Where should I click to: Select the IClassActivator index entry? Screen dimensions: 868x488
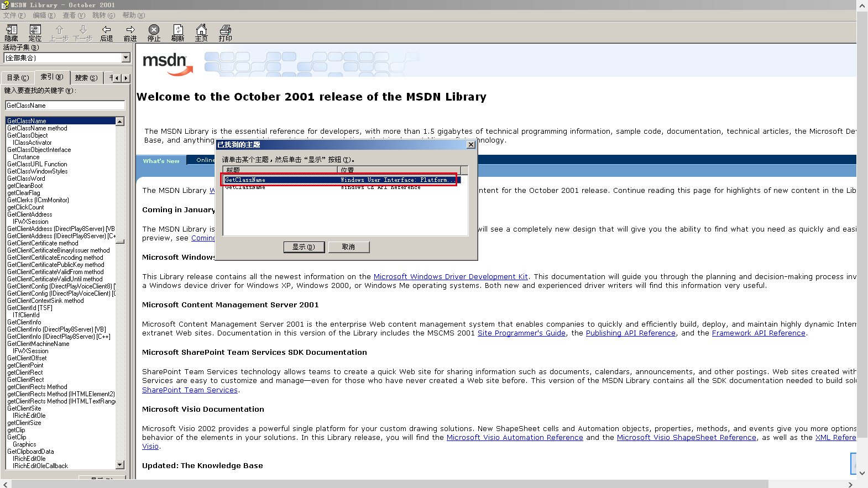point(32,143)
